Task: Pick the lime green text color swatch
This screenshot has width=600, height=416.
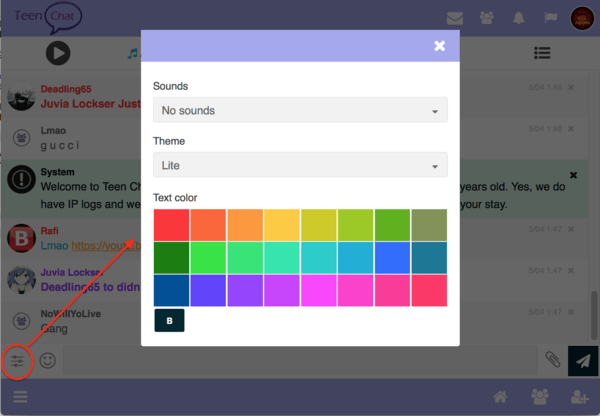Action: 355,225
